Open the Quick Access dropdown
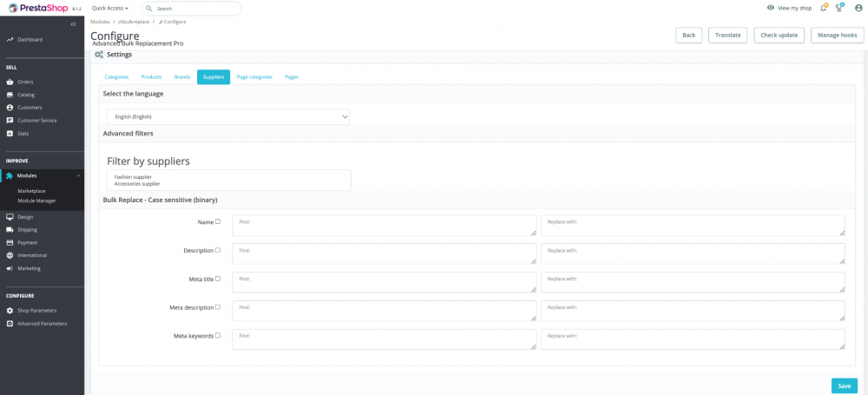The width and height of the screenshot is (868, 395). tap(109, 9)
